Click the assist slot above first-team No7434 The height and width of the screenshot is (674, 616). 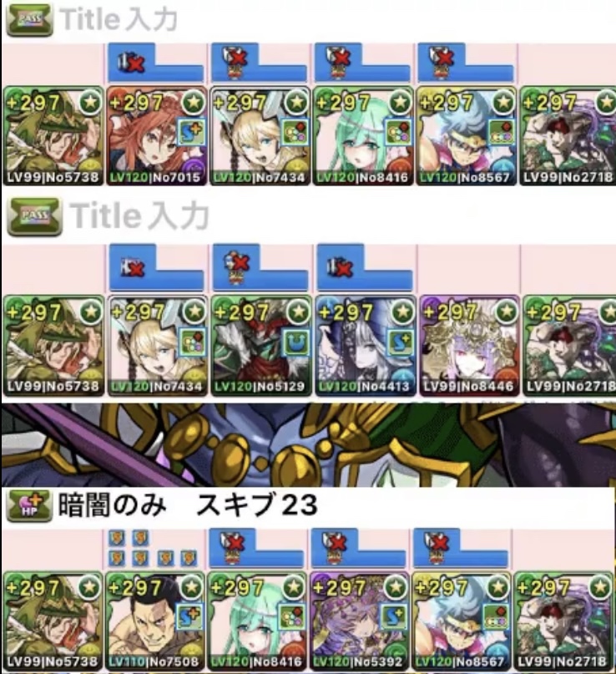pyautogui.click(x=259, y=63)
